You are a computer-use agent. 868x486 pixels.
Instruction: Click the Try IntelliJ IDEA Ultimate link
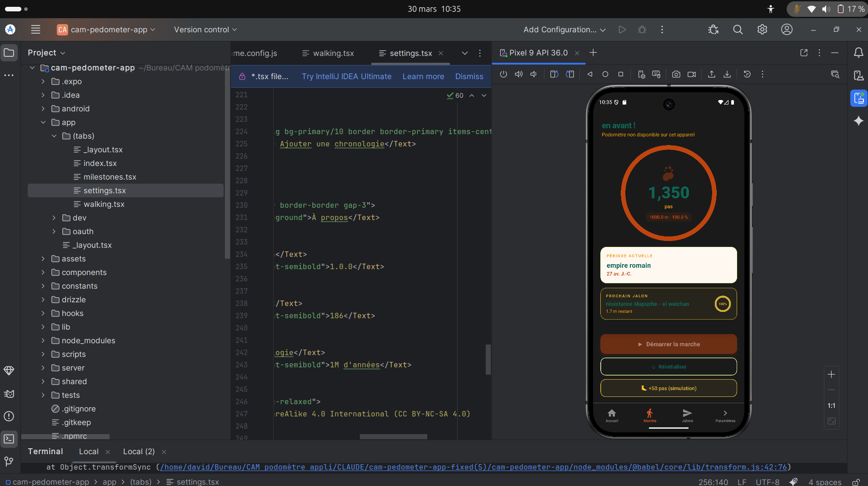pos(346,76)
